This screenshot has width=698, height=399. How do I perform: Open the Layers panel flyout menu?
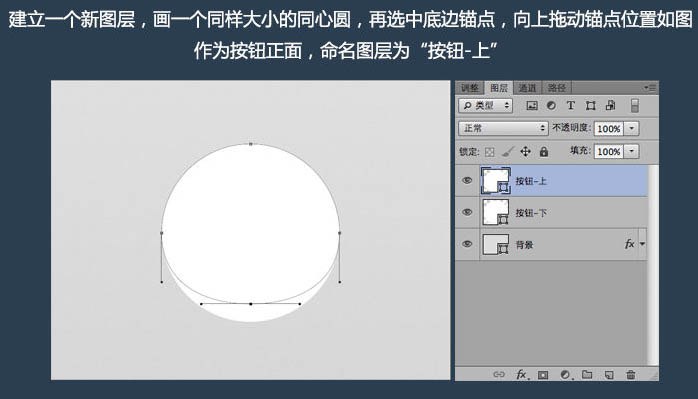tap(650, 88)
